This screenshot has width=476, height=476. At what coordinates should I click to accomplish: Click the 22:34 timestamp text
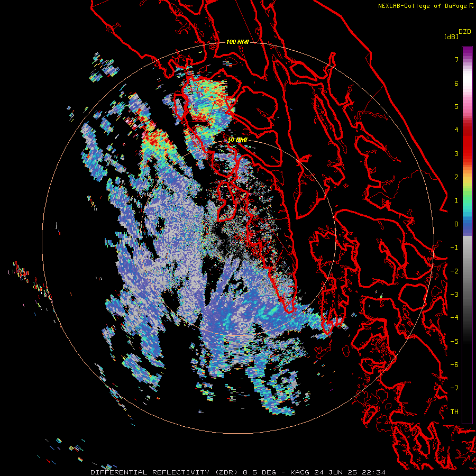pyautogui.click(x=373, y=472)
